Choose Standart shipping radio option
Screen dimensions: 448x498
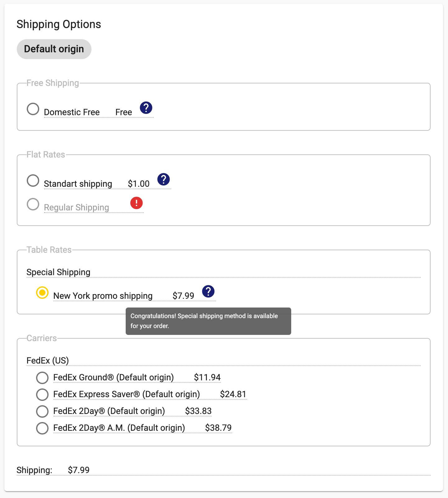tap(33, 181)
